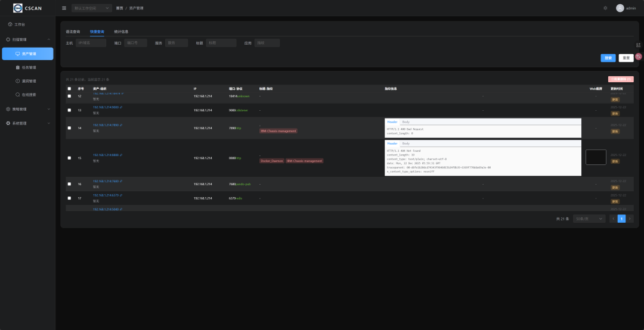Check the row 13 checkbox
Screen dimensions: 644x330
(x=69, y=110)
